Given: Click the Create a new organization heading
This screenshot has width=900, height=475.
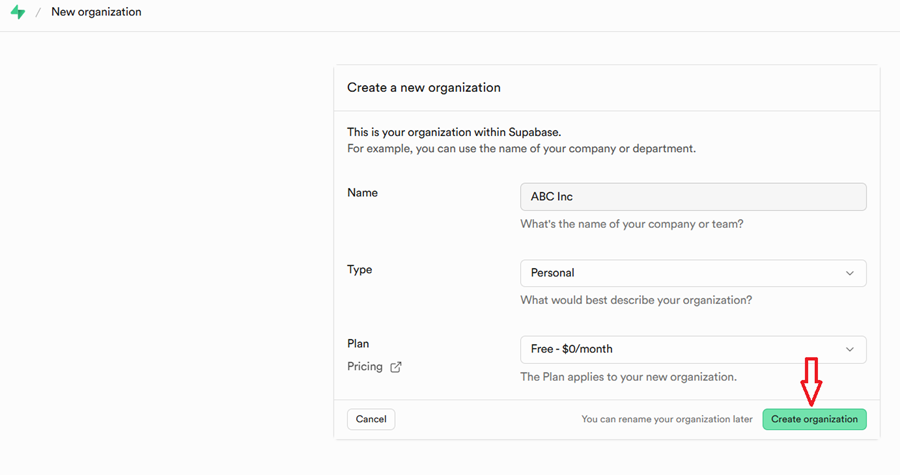Looking at the screenshot, I should pos(424,87).
